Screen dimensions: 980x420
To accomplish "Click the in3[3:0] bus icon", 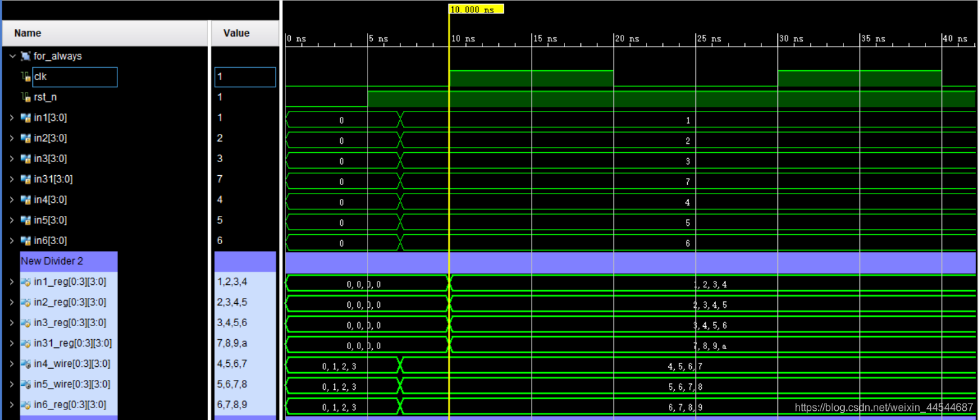I will (x=26, y=159).
